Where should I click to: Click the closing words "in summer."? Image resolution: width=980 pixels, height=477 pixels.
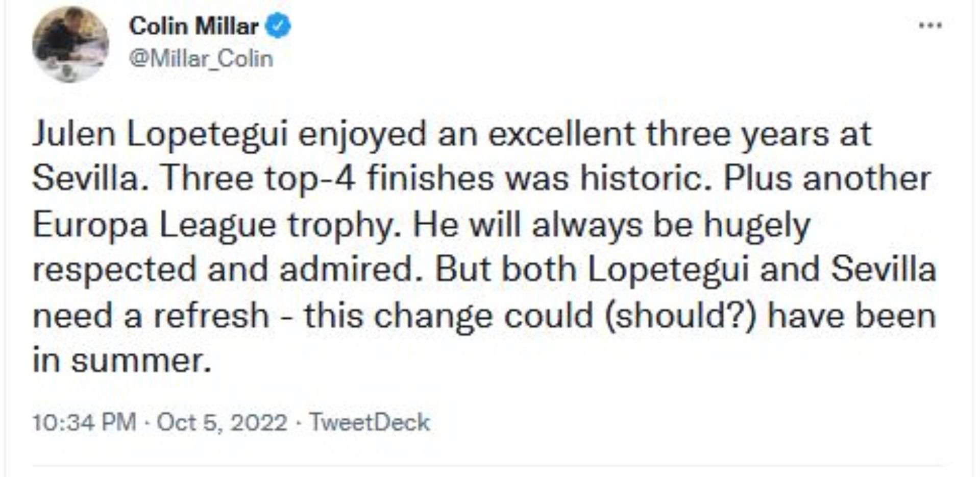point(121,360)
